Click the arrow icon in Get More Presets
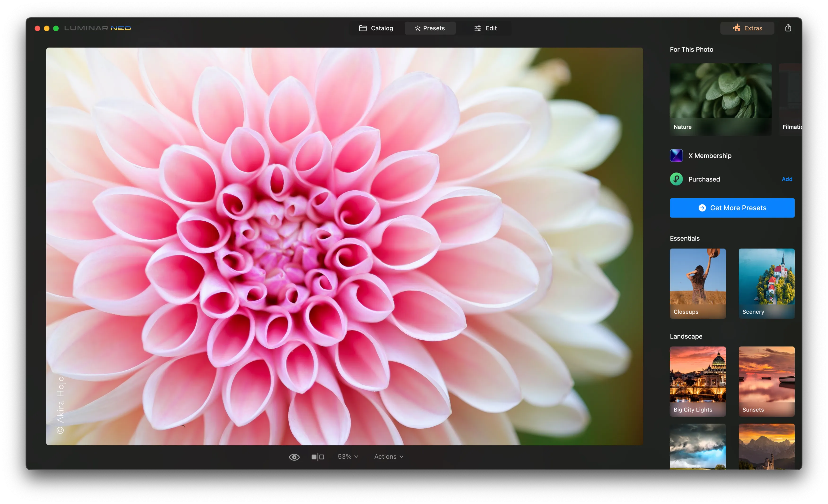This screenshot has height=504, width=828. [702, 208]
